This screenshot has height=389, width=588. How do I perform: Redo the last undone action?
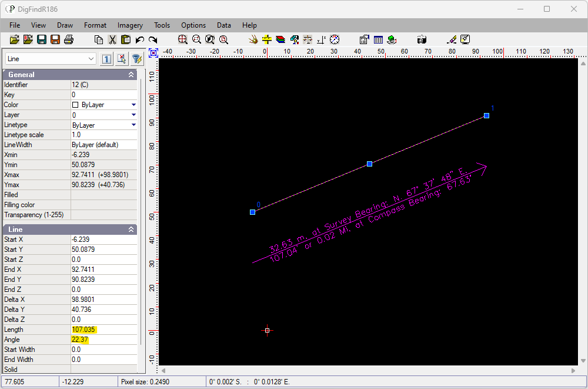(x=153, y=39)
